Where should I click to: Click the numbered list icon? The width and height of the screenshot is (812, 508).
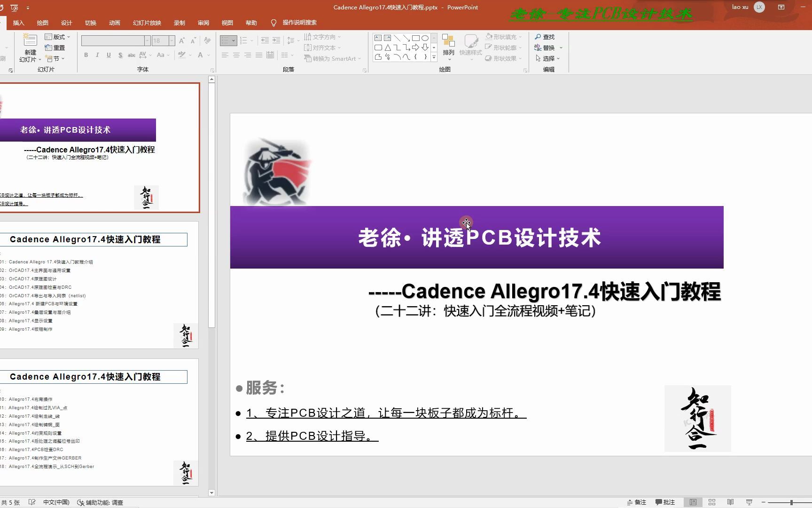243,40
